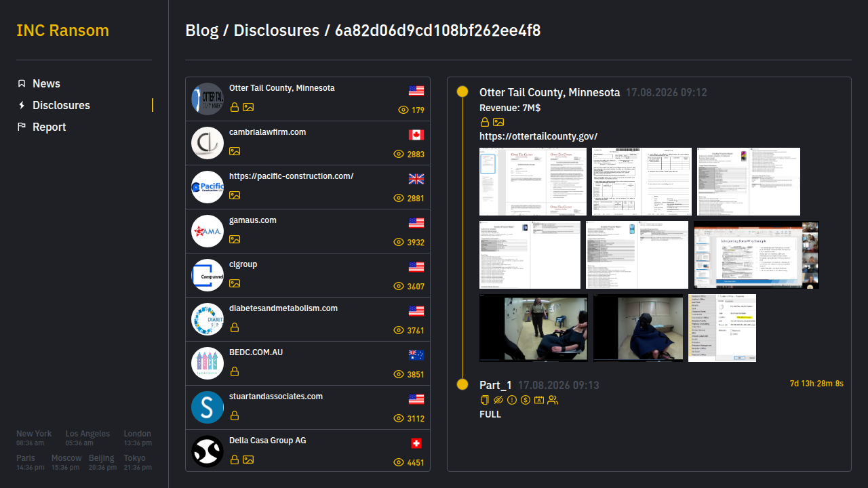Open the clgroup list entry
The image size is (868, 488).
click(x=308, y=275)
